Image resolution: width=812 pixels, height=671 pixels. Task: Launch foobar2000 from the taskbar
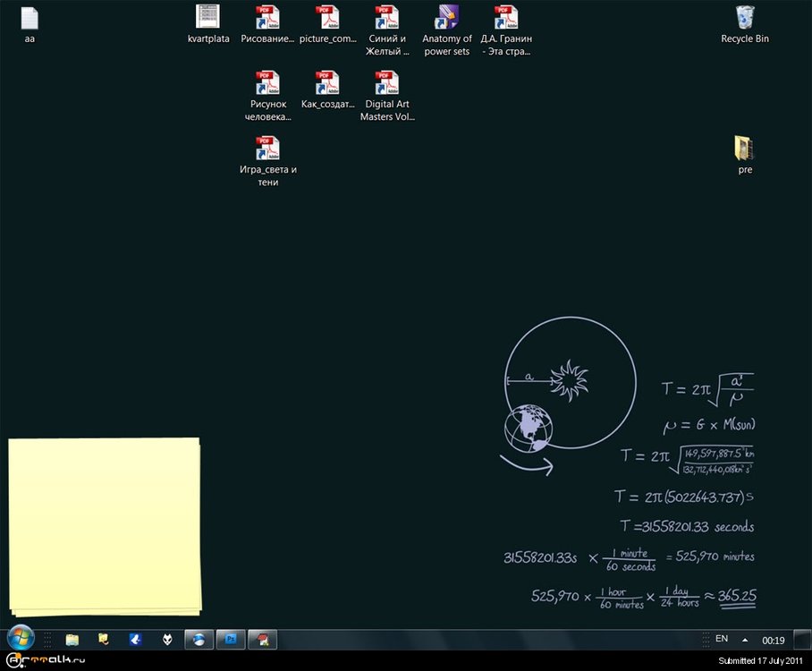click(167, 639)
